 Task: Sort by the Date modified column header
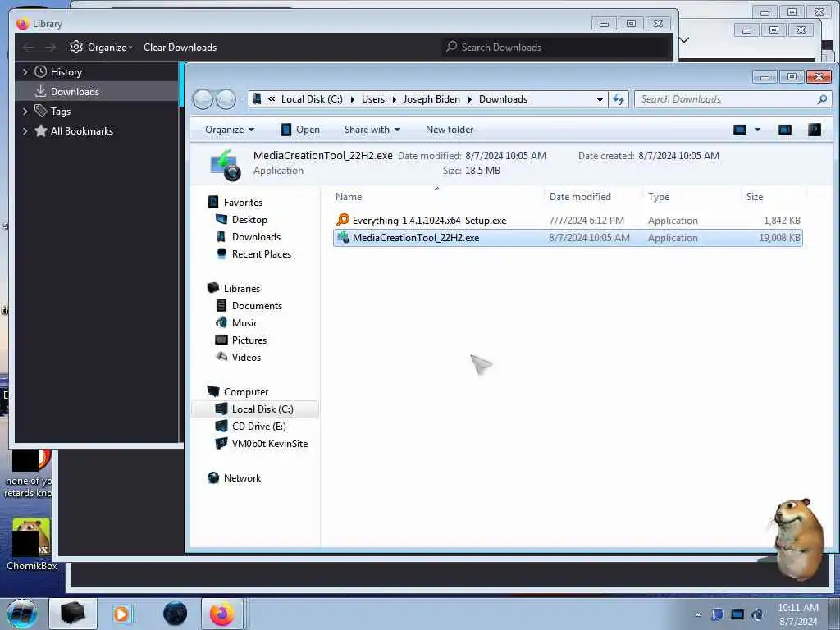point(592,197)
